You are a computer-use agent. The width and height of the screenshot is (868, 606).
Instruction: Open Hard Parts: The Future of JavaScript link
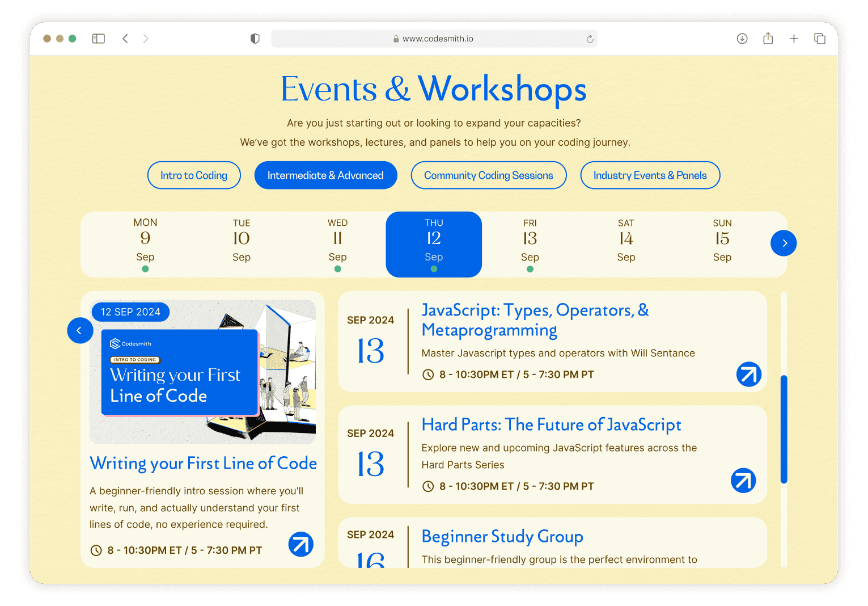click(x=551, y=424)
